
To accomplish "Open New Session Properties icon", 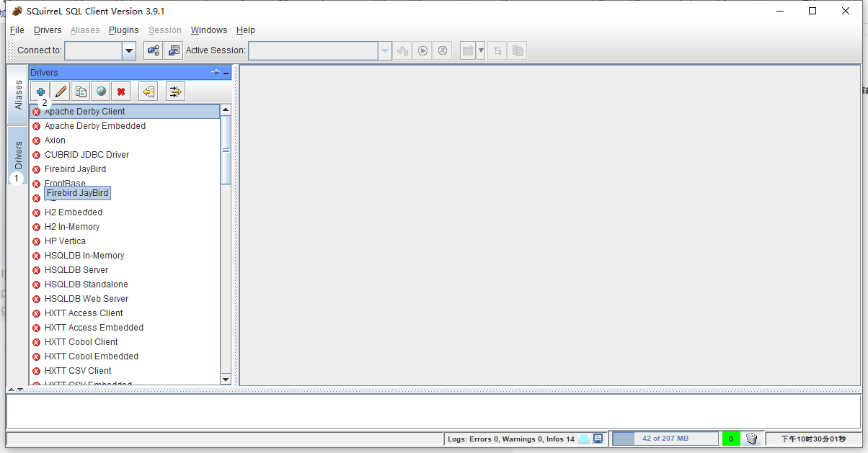I will click(173, 50).
